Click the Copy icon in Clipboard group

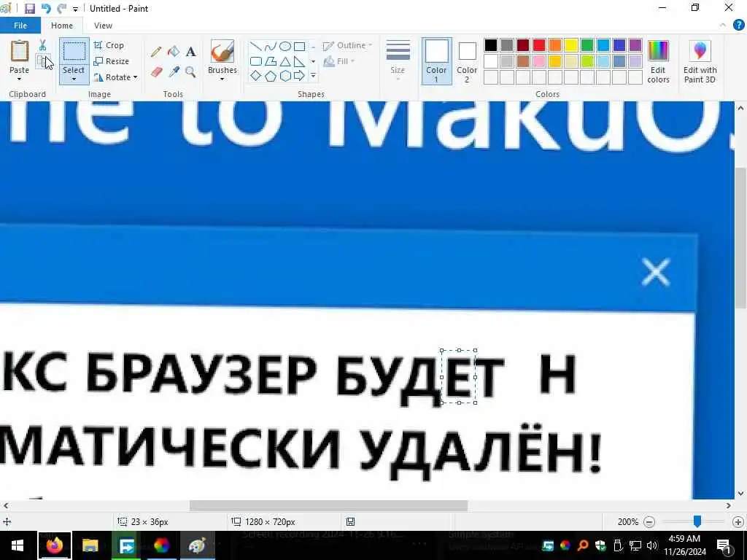point(42,61)
